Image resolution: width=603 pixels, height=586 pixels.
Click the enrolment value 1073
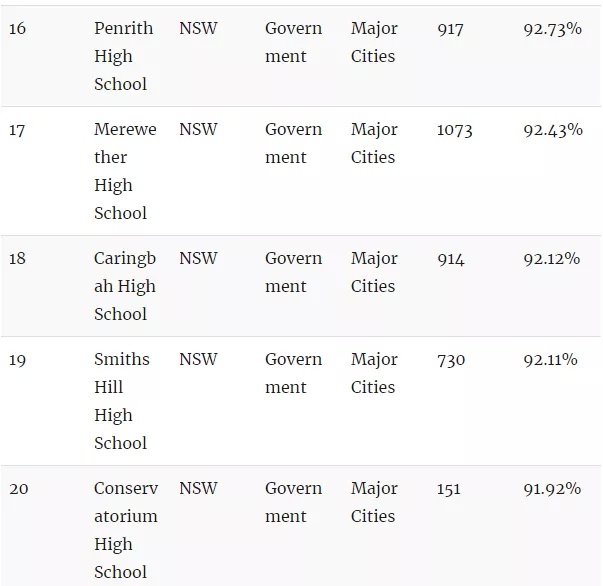pyautogui.click(x=455, y=130)
